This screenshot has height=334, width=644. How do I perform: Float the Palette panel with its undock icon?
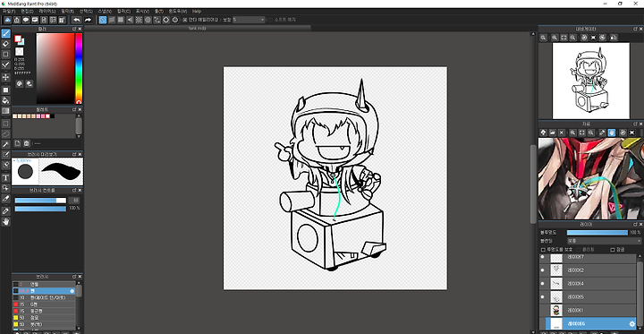[74, 109]
